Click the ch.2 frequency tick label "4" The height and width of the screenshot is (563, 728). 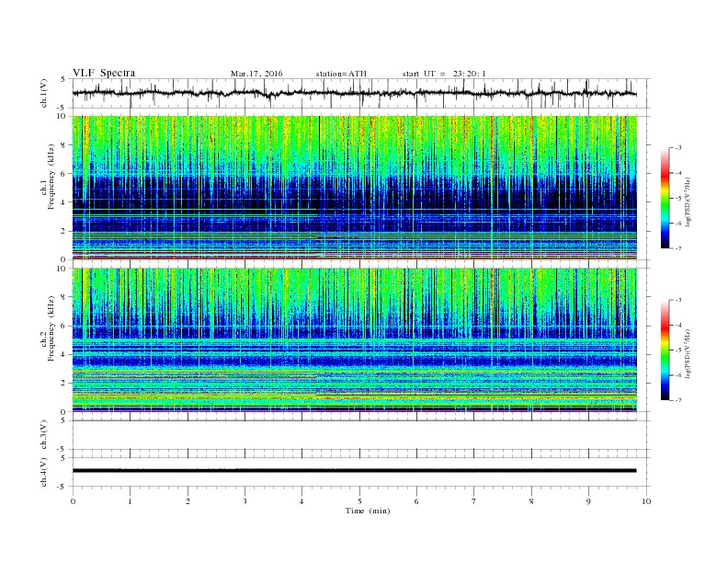[x=63, y=354]
